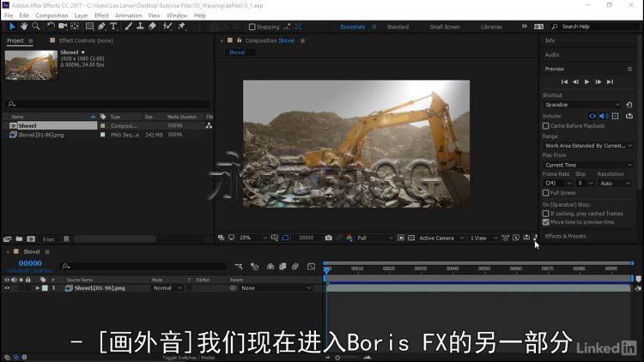The height and width of the screenshot is (362, 644).
Task: Toggle include audio speaker in Preview panel
Action: 604,116
